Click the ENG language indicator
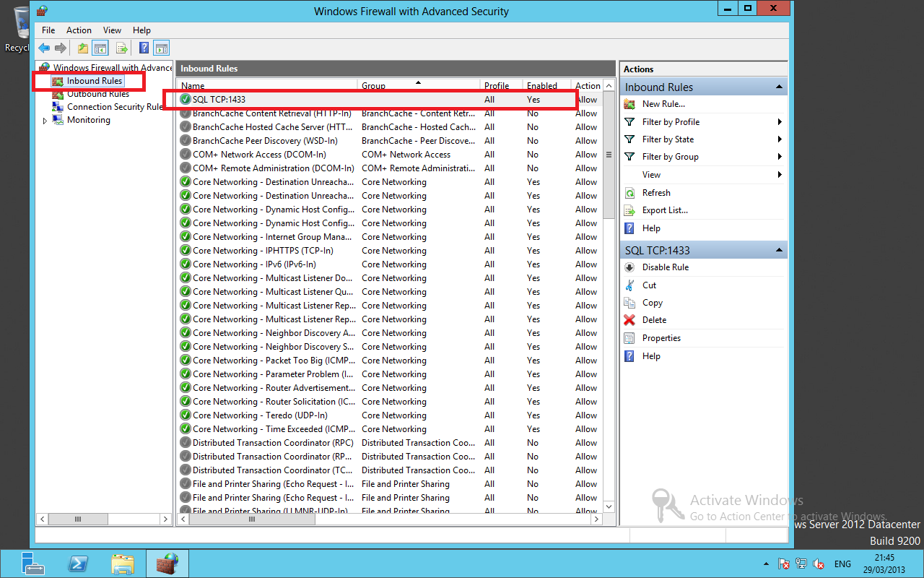This screenshot has height=578, width=924. point(842,564)
